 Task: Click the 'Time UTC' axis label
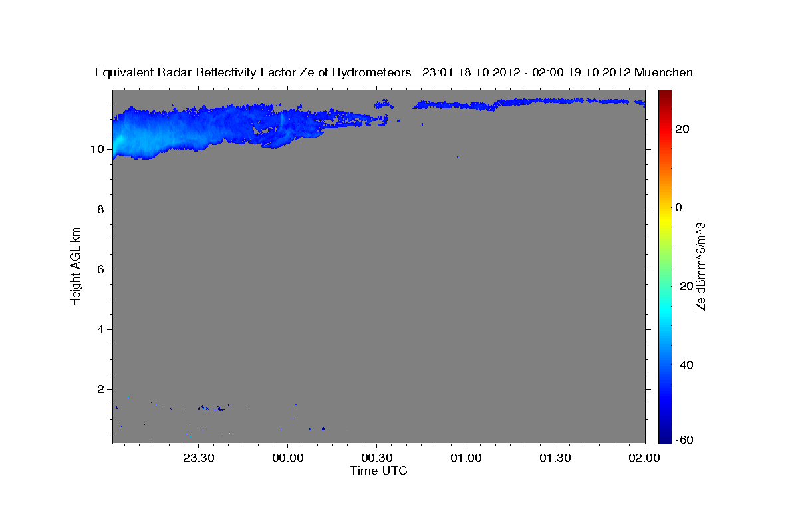point(378,471)
